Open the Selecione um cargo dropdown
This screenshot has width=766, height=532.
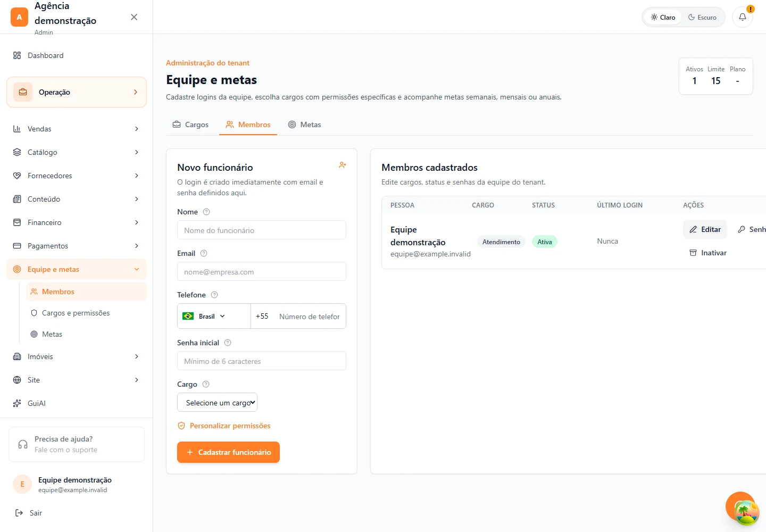coord(217,403)
